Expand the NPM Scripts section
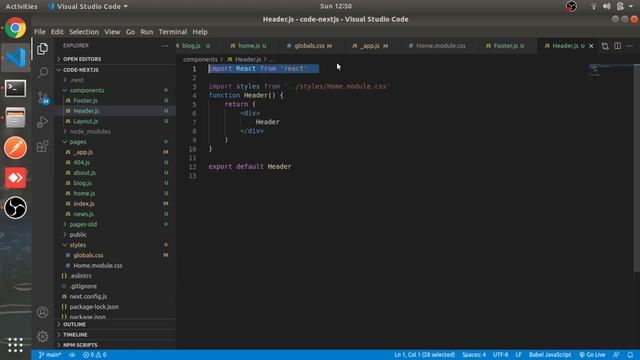The width and height of the screenshot is (640, 360). tap(116, 345)
